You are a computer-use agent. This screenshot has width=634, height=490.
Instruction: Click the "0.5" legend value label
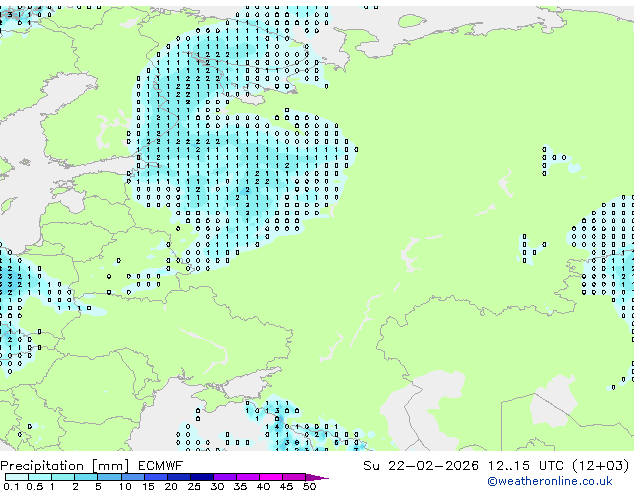[x=35, y=486]
